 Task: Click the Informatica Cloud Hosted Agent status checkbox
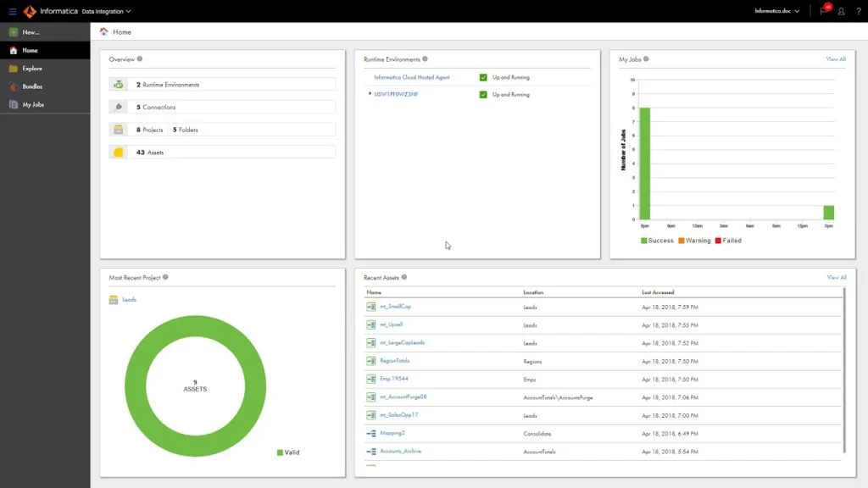pyautogui.click(x=483, y=77)
